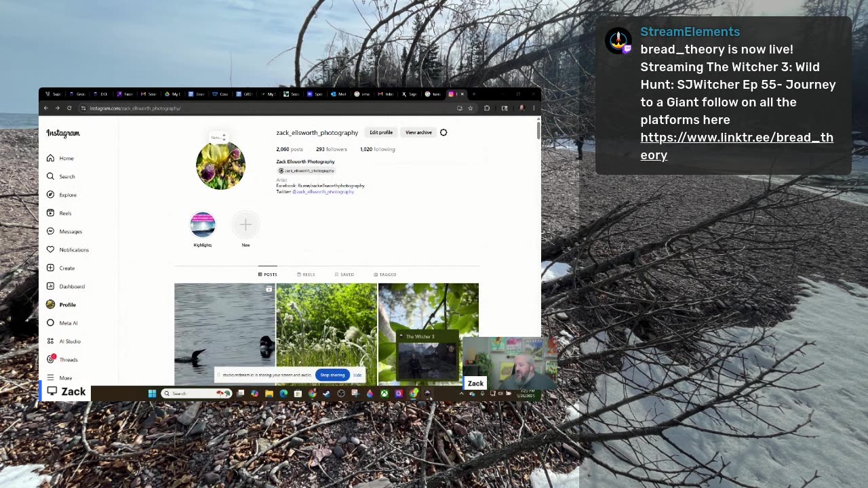Add a New highlight
The height and width of the screenshot is (488, 868).
pyautogui.click(x=245, y=225)
